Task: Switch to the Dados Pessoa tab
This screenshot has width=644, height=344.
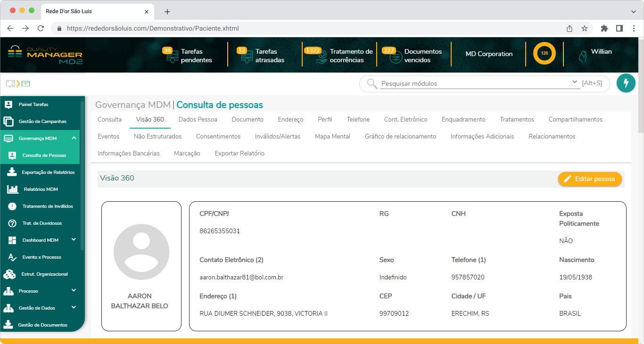Action: click(198, 119)
